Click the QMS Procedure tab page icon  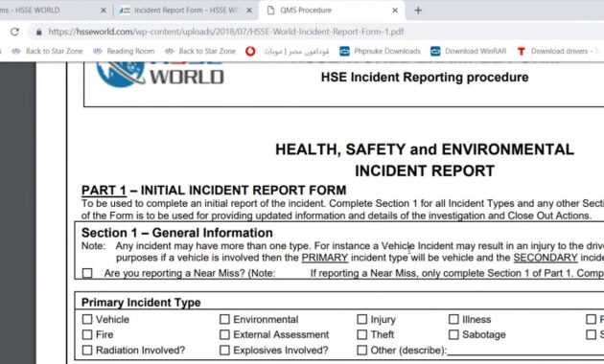click(x=270, y=11)
